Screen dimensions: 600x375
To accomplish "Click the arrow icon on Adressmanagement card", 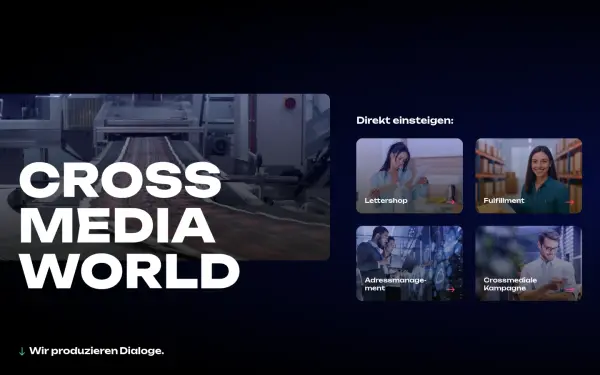I will tap(451, 289).
